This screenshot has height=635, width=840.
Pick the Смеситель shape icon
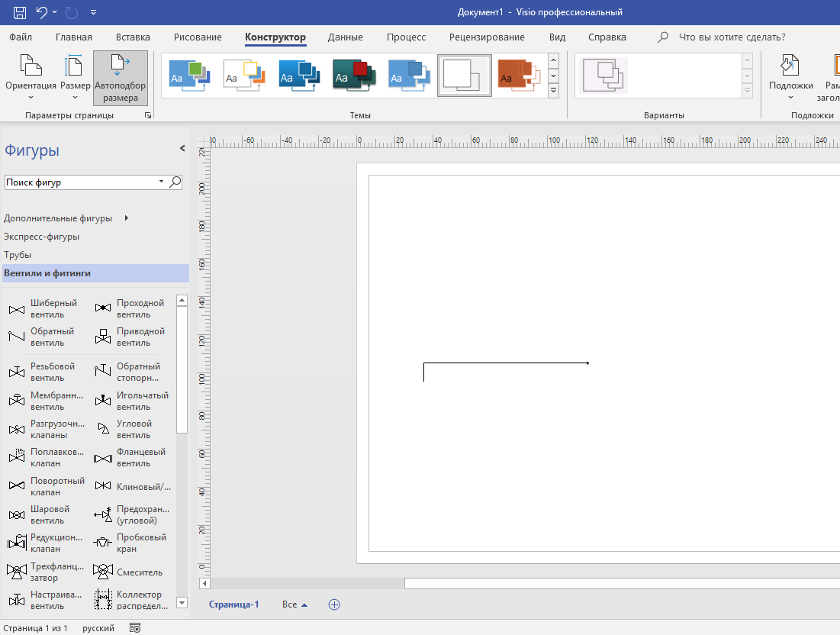(103, 572)
